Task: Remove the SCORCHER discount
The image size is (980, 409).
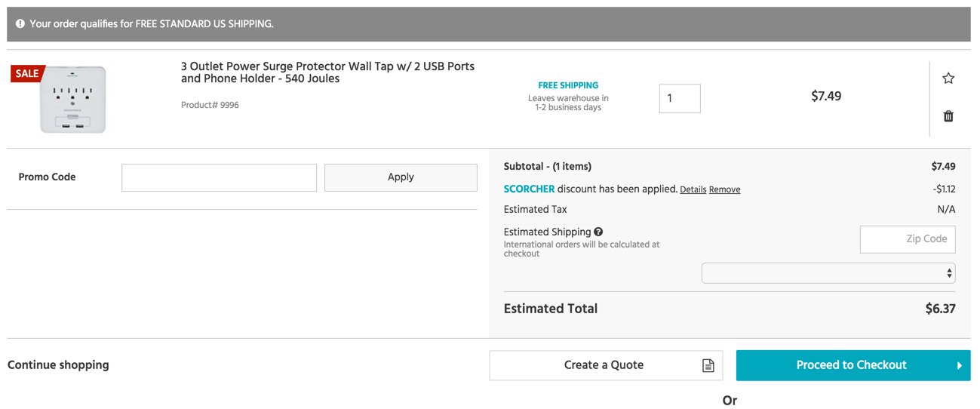Action: (724, 190)
